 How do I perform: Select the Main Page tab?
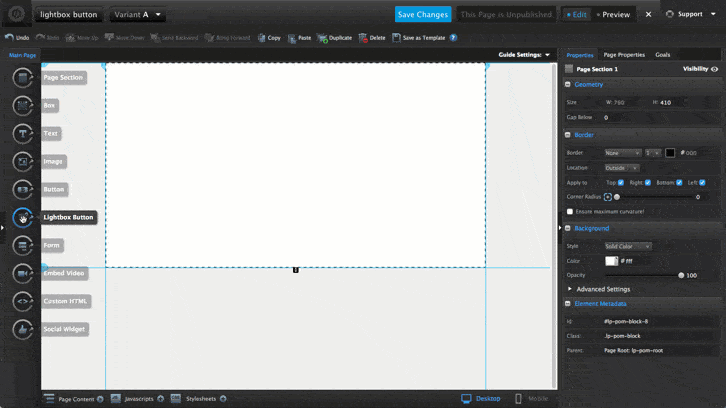[x=22, y=55]
